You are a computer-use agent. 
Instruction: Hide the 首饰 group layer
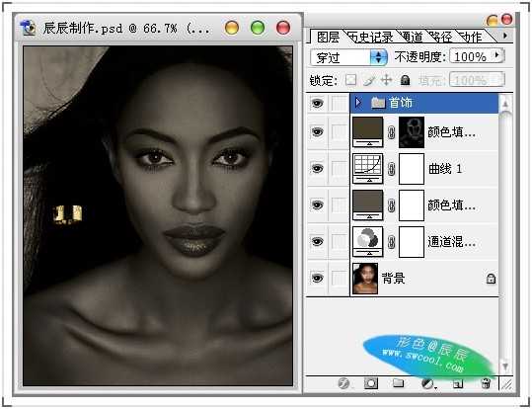click(x=317, y=103)
